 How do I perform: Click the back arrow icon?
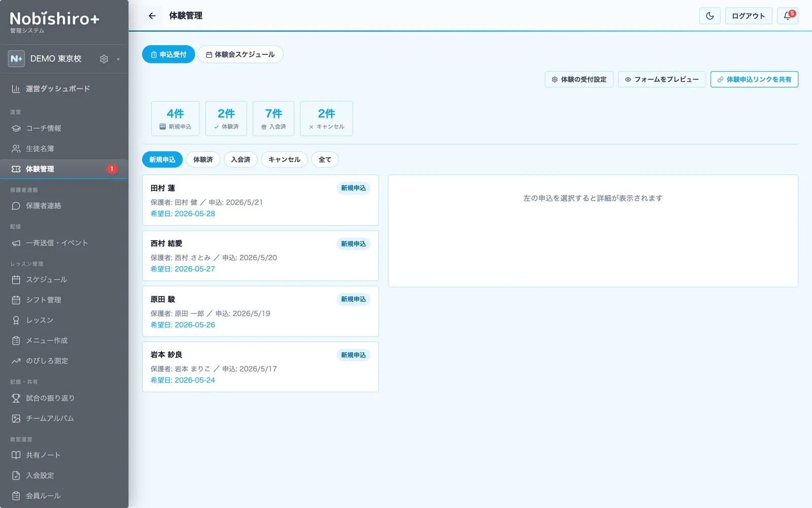pos(152,16)
